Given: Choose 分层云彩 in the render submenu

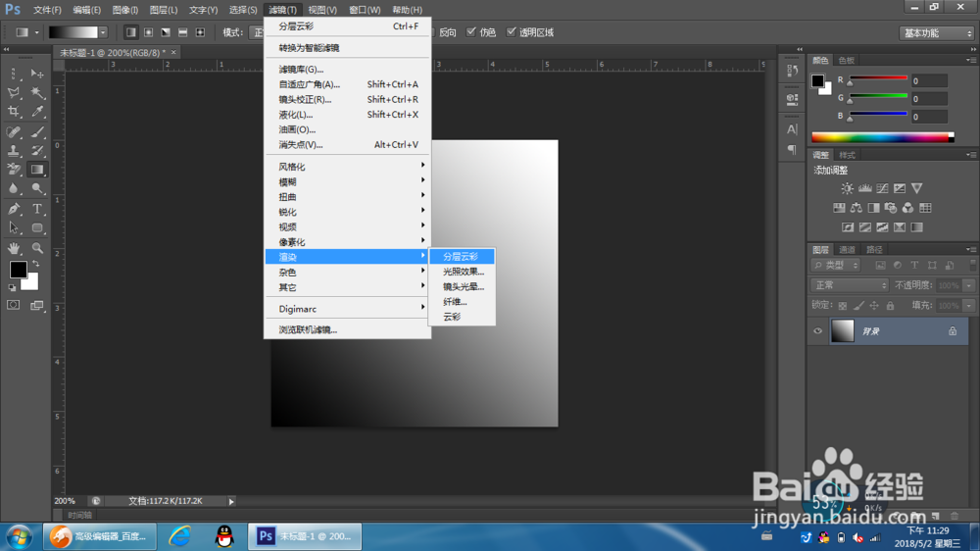Looking at the screenshot, I should (462, 257).
